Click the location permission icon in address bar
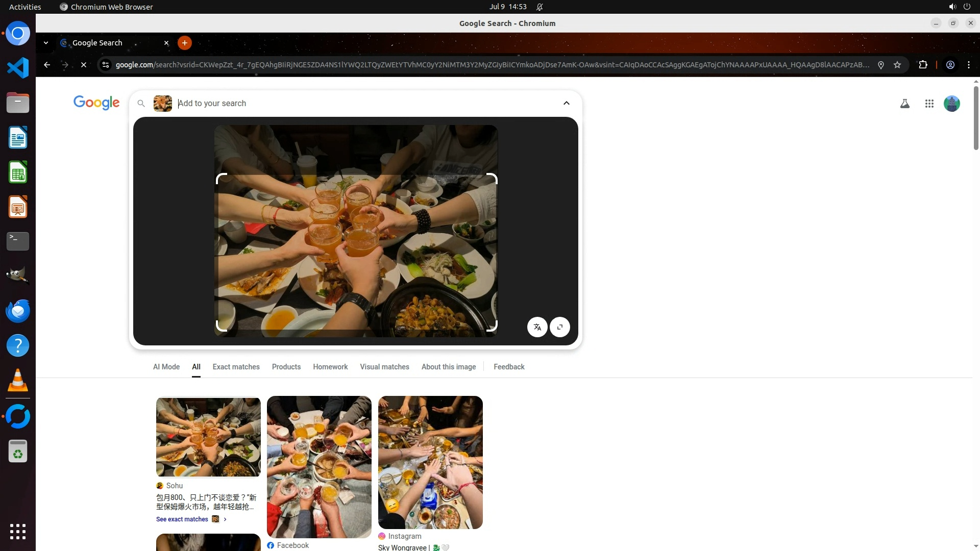The height and width of the screenshot is (551, 980). pyautogui.click(x=880, y=65)
